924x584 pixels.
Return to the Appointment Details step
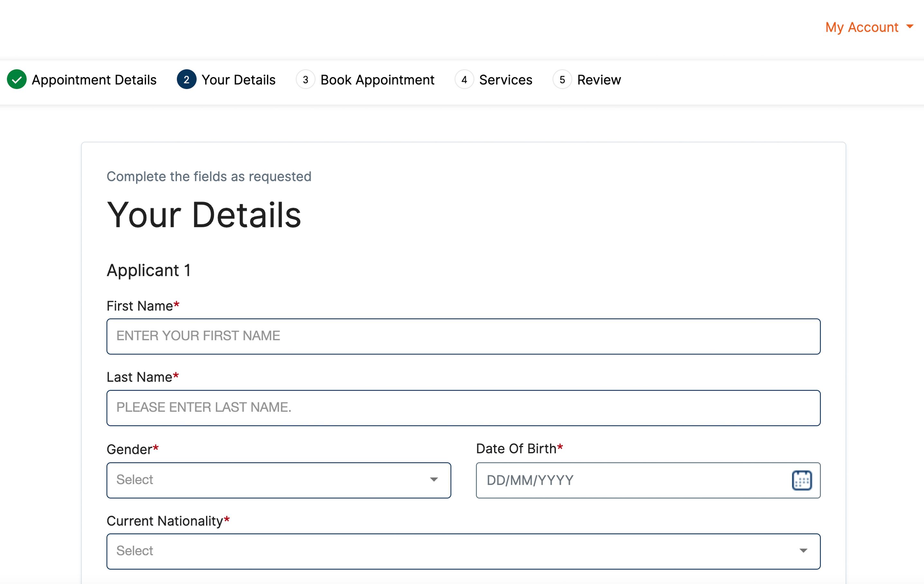(x=94, y=80)
